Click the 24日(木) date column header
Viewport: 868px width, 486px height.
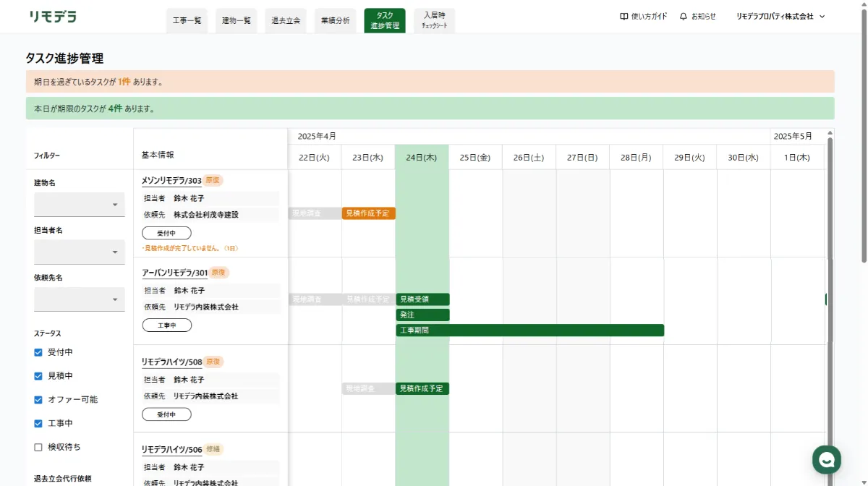(x=422, y=157)
